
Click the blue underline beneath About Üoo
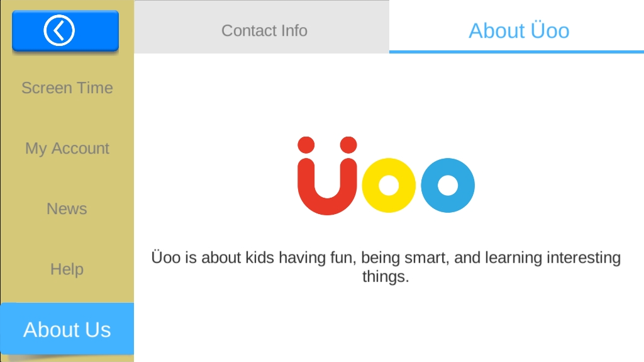[x=517, y=52]
